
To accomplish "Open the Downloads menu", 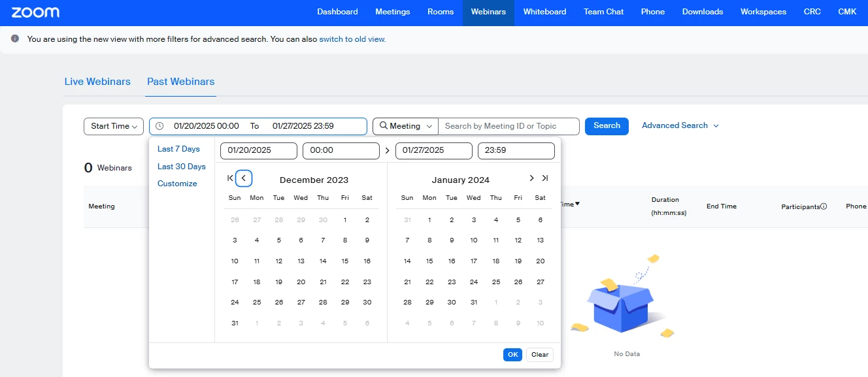I will pos(703,12).
